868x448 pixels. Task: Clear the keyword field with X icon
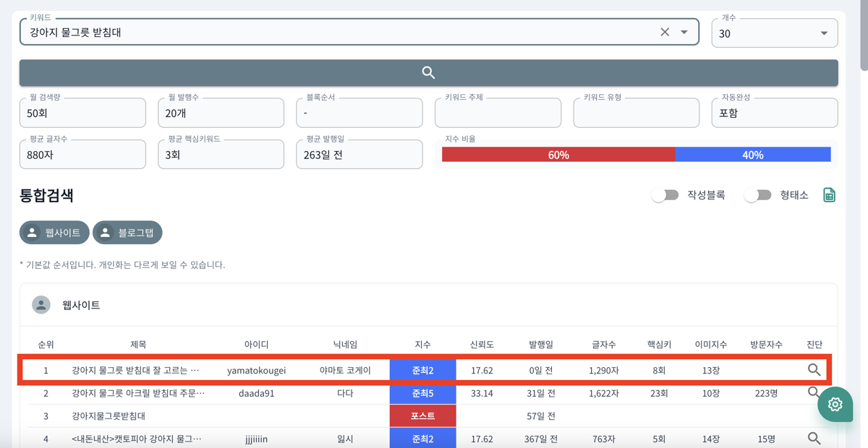point(665,33)
